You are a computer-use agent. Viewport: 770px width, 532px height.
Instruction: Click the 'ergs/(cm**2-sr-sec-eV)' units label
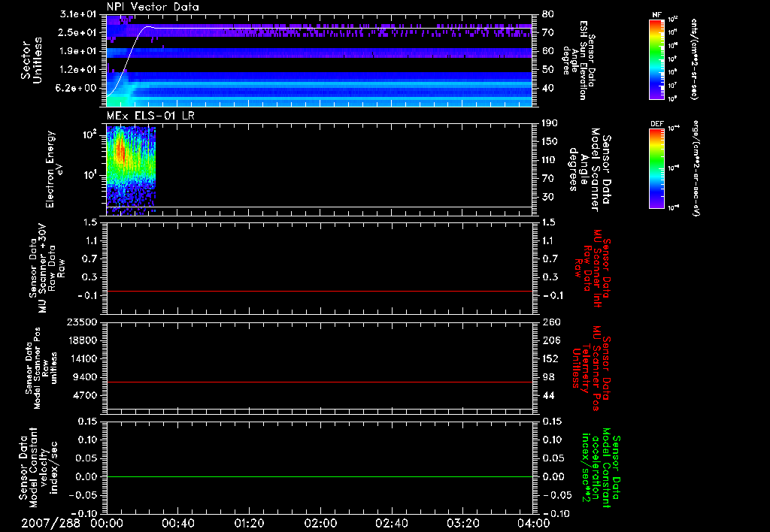tap(696, 168)
